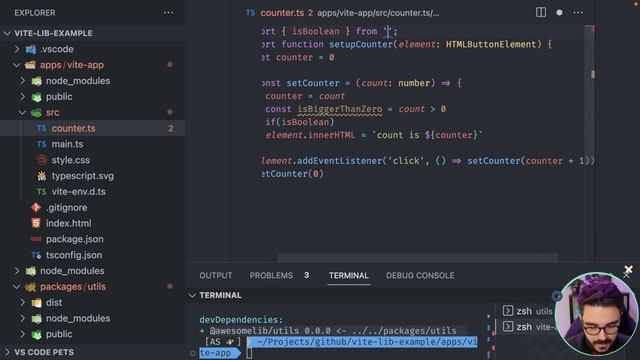Click the webcam video thumbnail
This screenshot has width=640, height=360.
coord(596,313)
